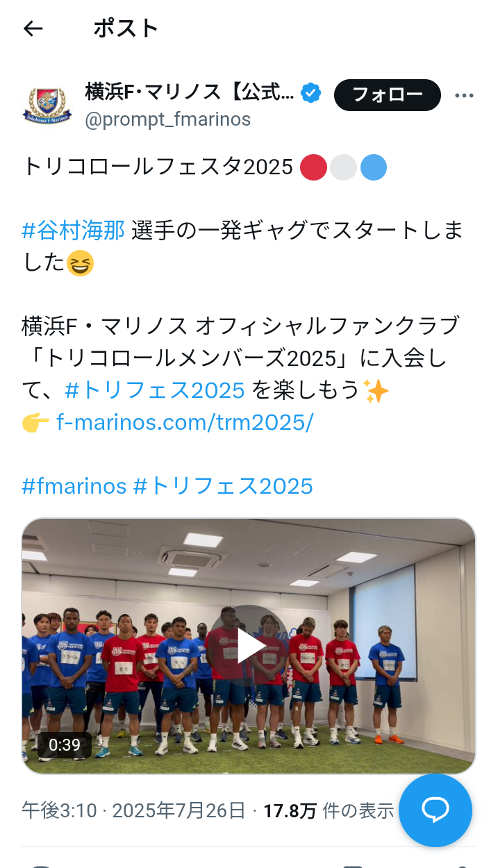Tap the 0:39 video duration badge
498x868 pixels.
coord(65,745)
